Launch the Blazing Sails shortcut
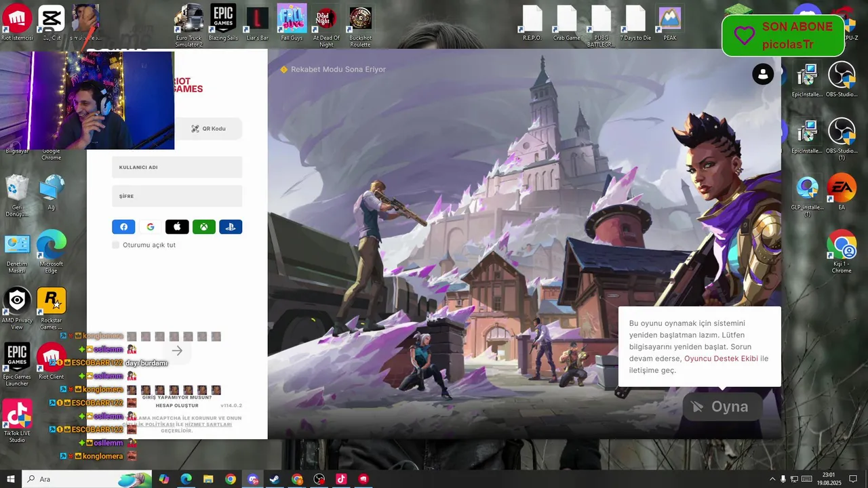The height and width of the screenshot is (488, 868). point(223,24)
